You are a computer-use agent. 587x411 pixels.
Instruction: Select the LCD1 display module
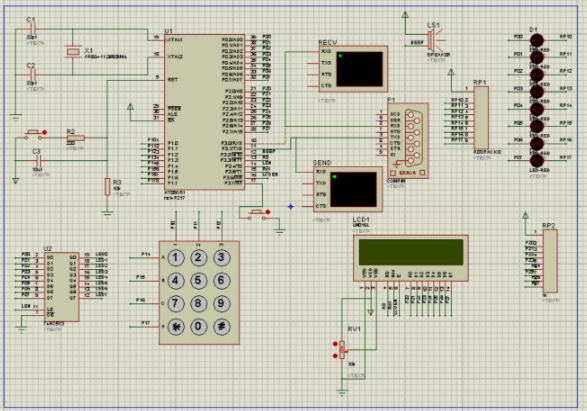tap(411, 258)
